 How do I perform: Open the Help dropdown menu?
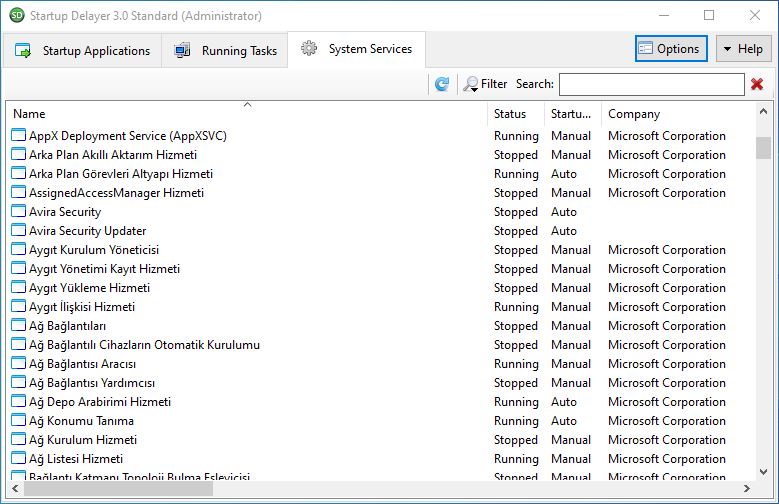point(743,49)
